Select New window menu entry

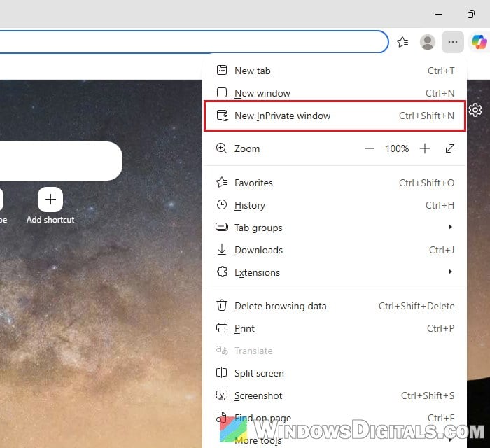[335, 93]
